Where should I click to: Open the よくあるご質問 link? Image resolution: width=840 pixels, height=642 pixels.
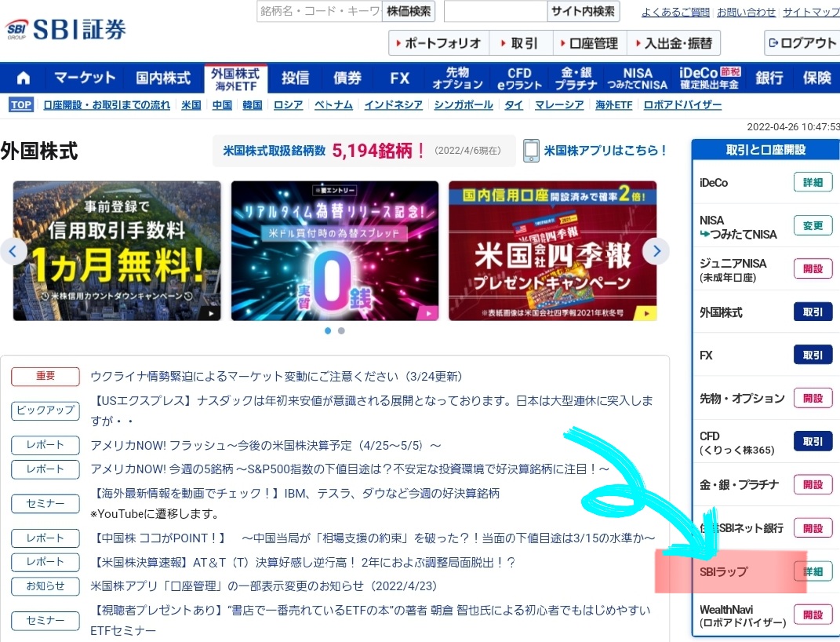point(675,12)
